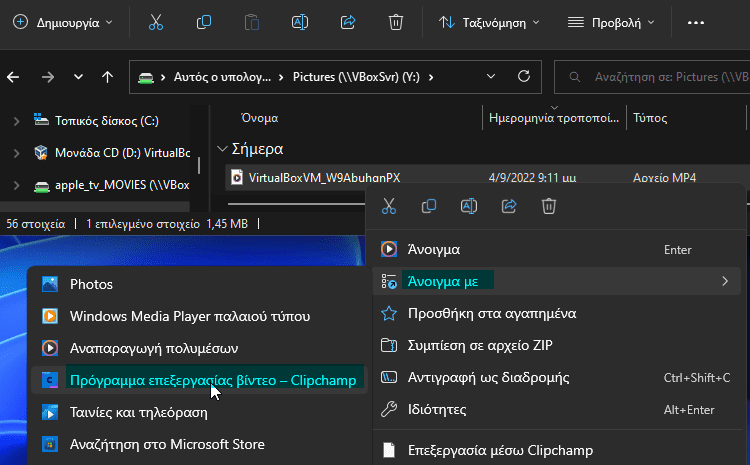Screen dimensions: 750x465
Task: Click the Copy icon in the top toolbar
Action: [x=204, y=22]
